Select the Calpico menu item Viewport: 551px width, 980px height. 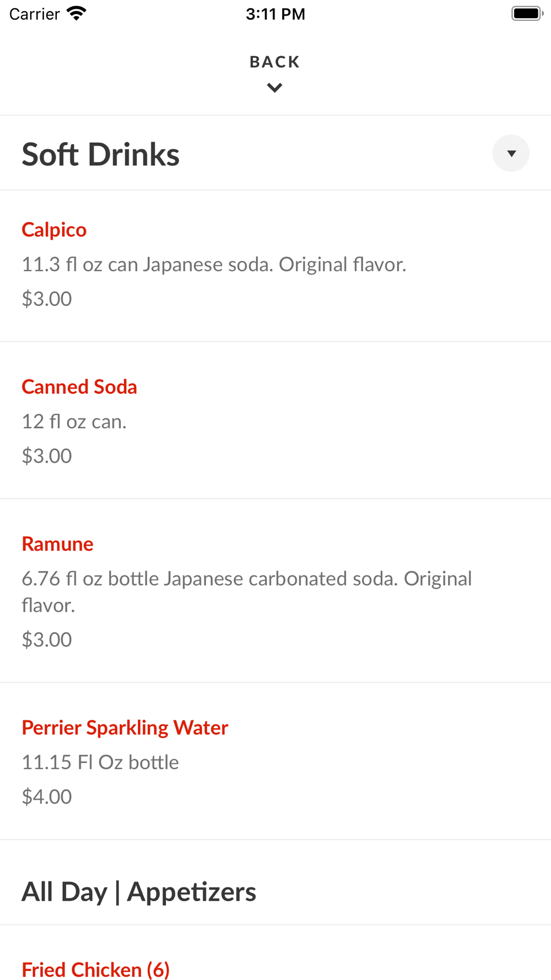pyautogui.click(x=54, y=230)
